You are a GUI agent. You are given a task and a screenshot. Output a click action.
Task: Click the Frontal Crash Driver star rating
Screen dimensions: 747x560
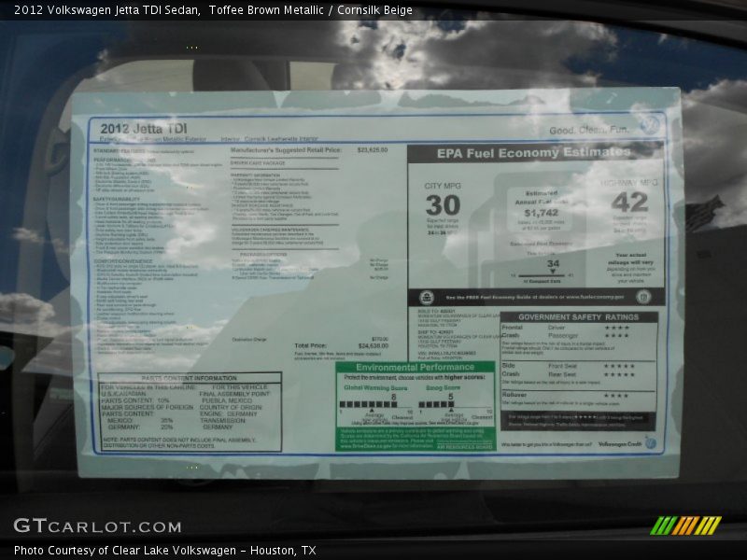pos(617,328)
